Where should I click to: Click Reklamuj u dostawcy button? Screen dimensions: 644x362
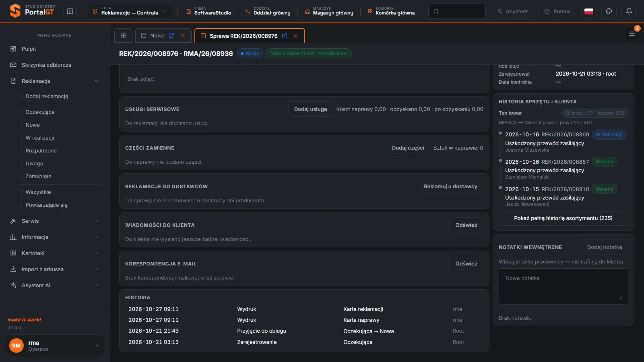[x=450, y=186]
